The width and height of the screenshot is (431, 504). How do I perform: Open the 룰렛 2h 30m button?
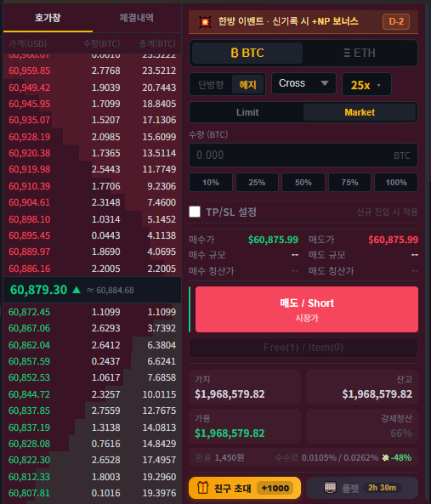click(362, 488)
